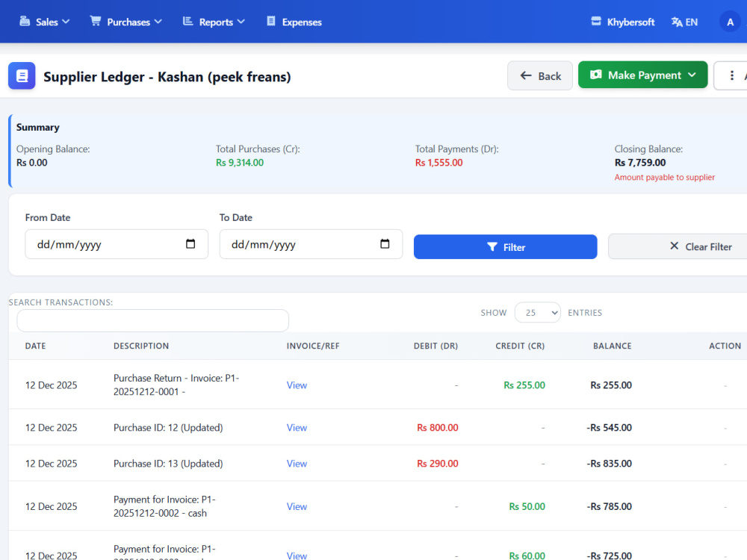Click the -Rs 835.00 balance cell
747x560 pixels.
(x=609, y=464)
